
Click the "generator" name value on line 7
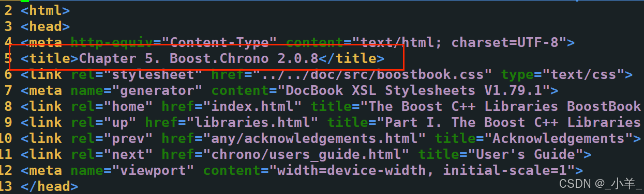tap(157, 90)
